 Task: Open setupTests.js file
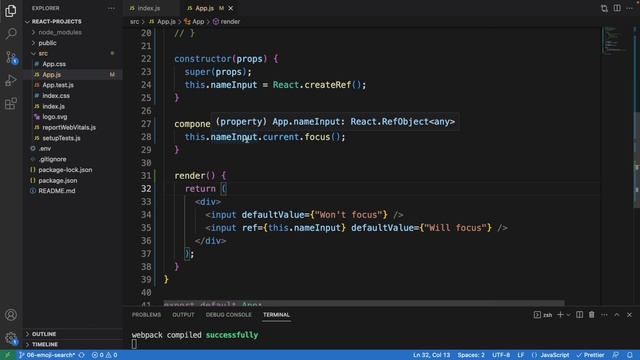(x=61, y=138)
